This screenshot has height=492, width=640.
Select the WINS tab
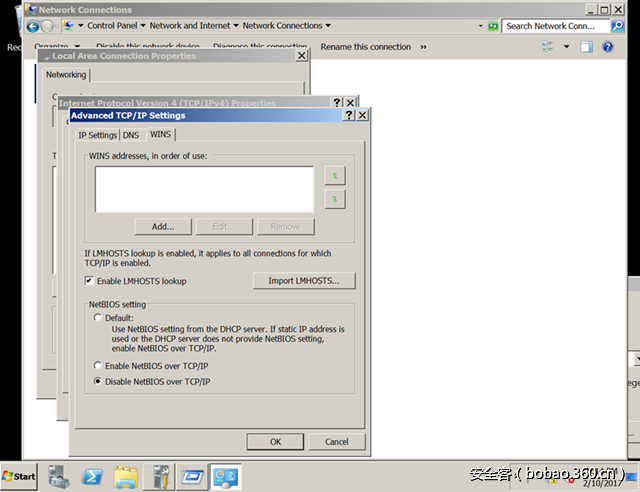[x=160, y=134]
